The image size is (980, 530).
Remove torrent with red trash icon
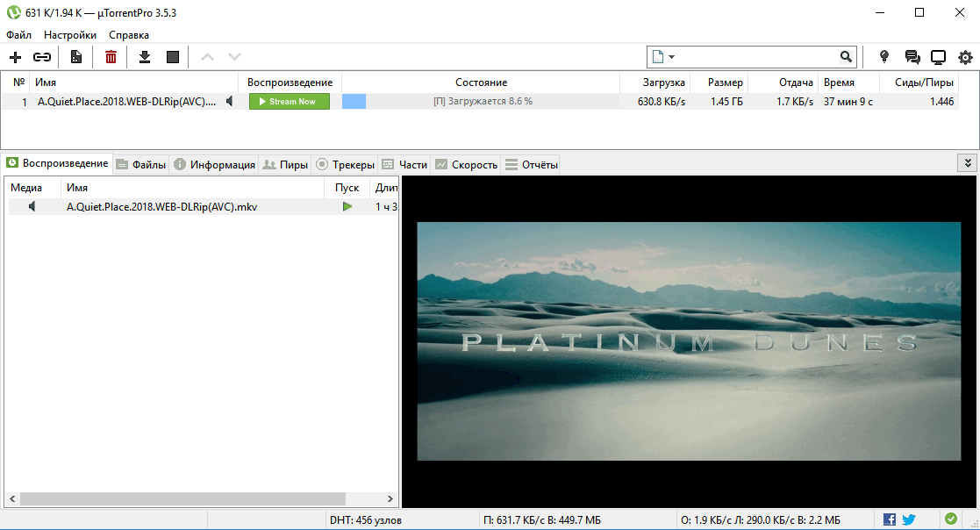pyautogui.click(x=111, y=58)
